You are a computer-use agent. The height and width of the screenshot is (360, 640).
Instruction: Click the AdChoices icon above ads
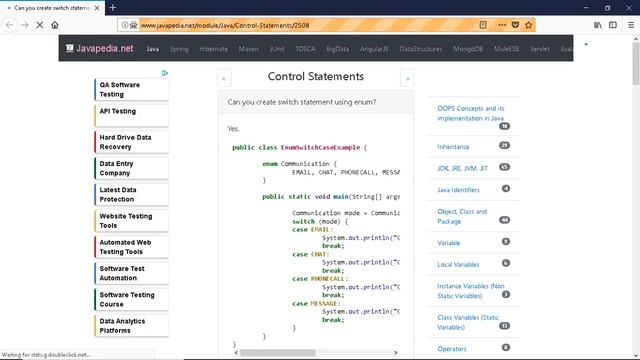coord(165,73)
